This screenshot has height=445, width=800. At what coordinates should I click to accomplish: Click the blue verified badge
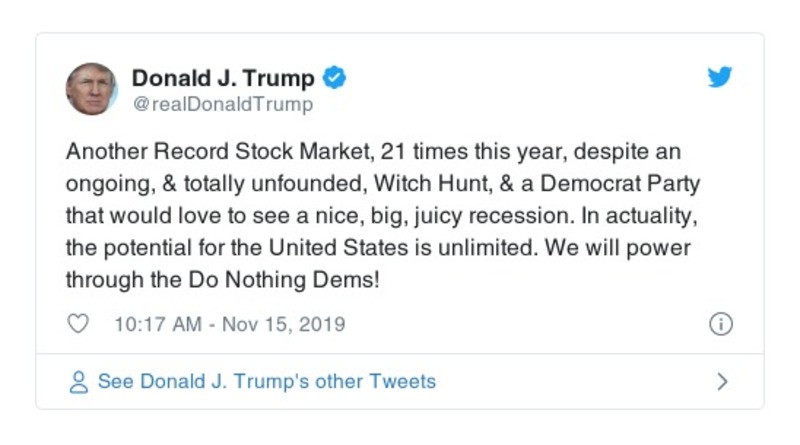[336, 78]
